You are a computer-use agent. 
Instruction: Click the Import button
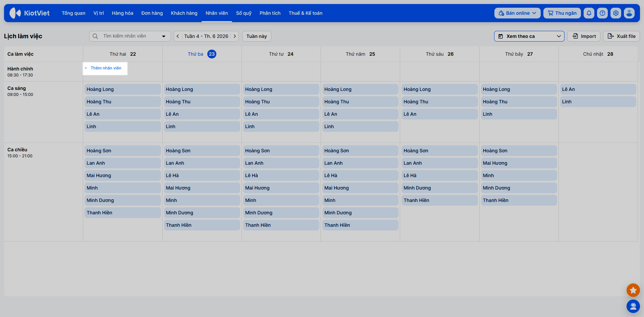(584, 36)
